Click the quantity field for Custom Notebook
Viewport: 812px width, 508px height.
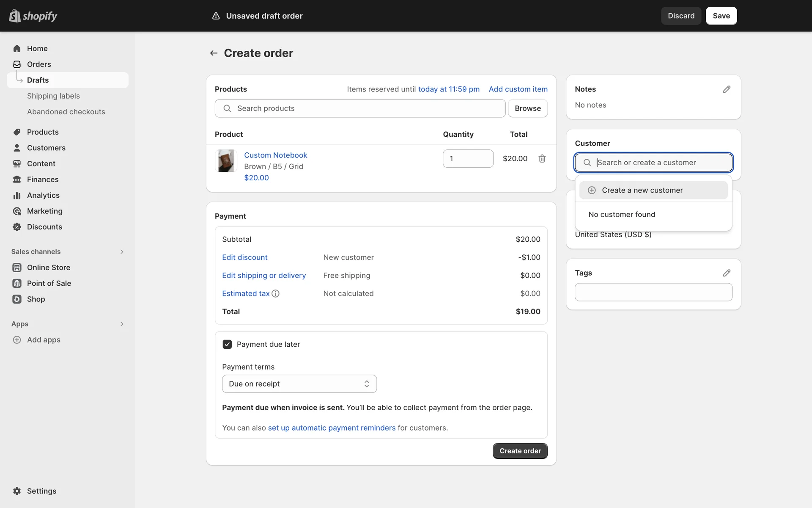468,158
